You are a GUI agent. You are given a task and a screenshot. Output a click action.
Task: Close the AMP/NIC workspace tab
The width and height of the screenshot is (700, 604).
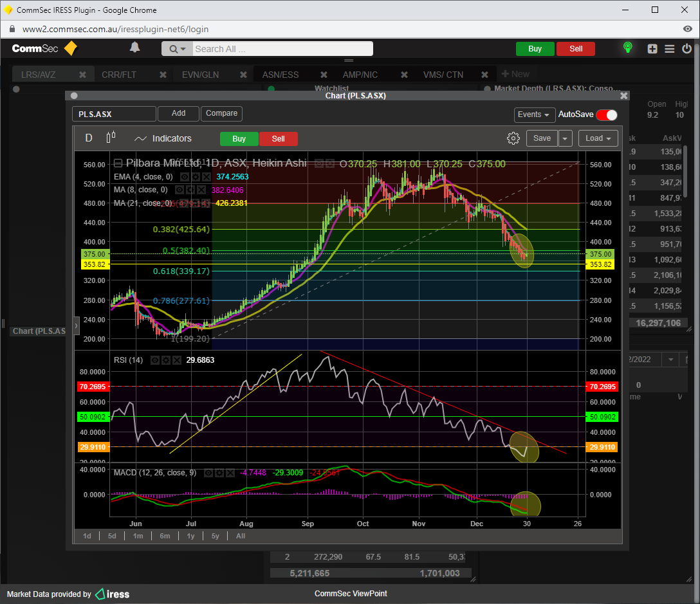pos(404,75)
